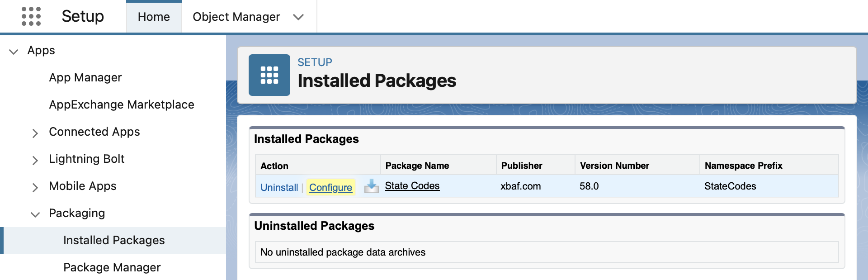Switch to the Home tab

[154, 17]
